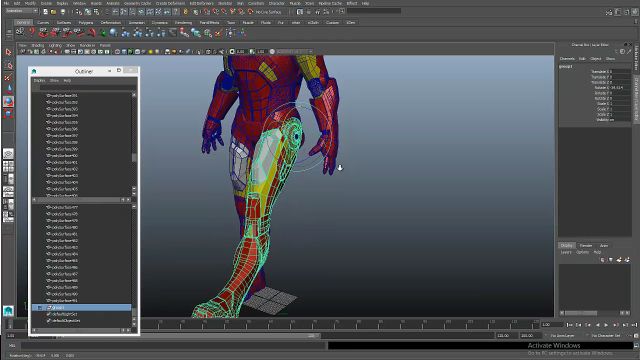Click the Go to start of playback button
The height and width of the screenshot is (360, 640).
(569, 325)
